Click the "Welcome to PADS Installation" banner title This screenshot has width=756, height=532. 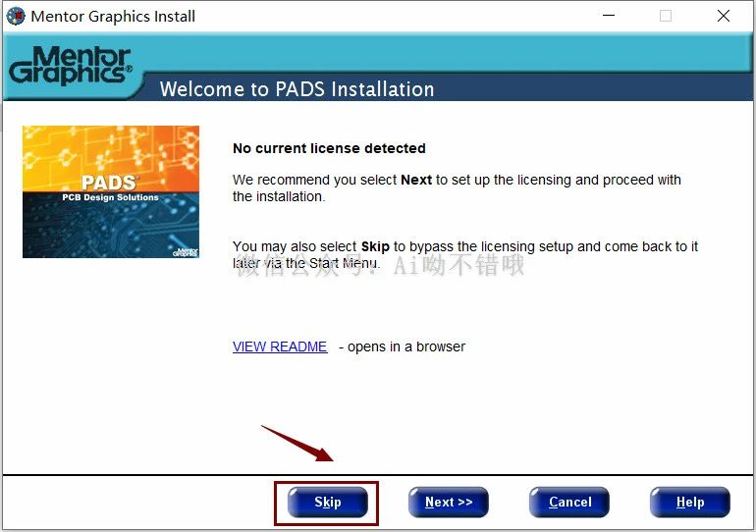[x=297, y=89]
